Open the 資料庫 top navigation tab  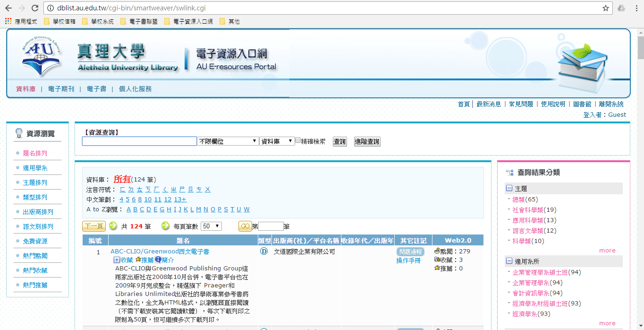click(26, 89)
